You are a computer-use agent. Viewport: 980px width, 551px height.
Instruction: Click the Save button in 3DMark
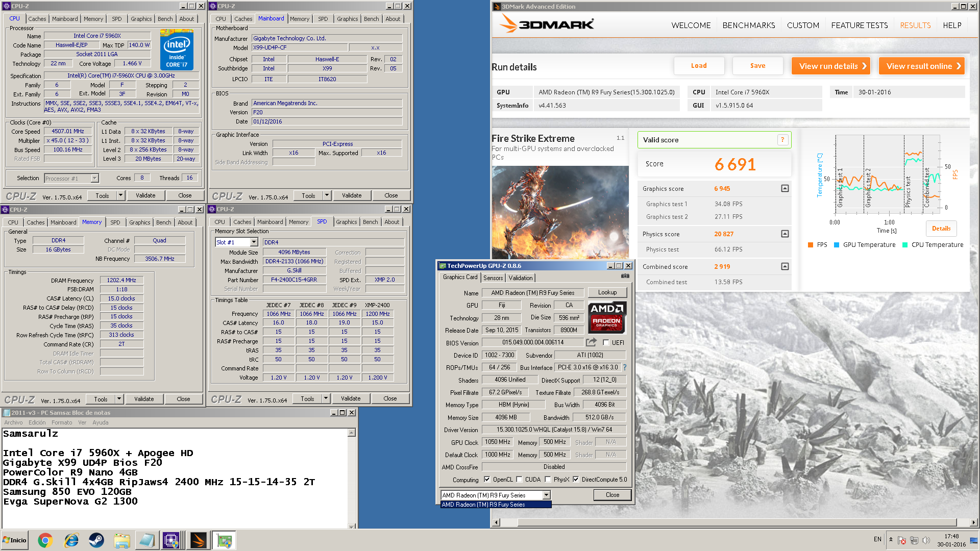tap(757, 66)
